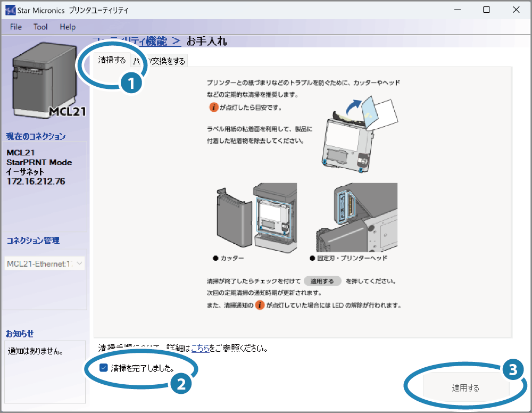
Task: Click the Star Micronics app icon in title bar
Action: (x=11, y=10)
